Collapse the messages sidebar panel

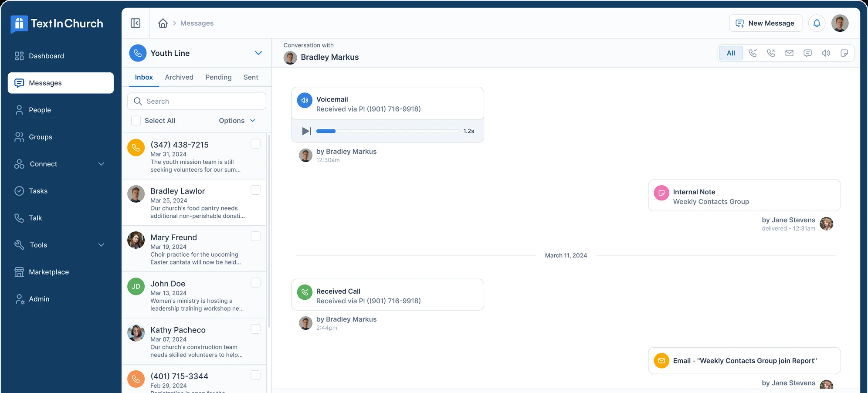(x=136, y=23)
